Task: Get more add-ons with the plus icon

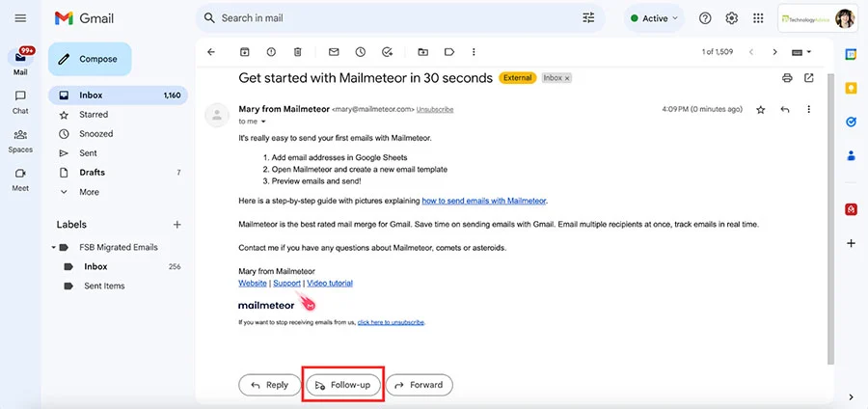Action: tap(851, 243)
